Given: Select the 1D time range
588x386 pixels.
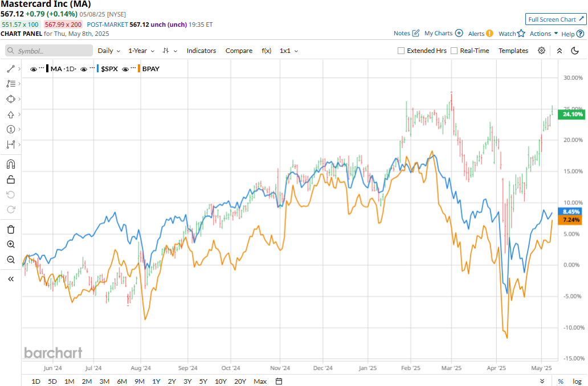Looking at the screenshot, I should (36, 381).
